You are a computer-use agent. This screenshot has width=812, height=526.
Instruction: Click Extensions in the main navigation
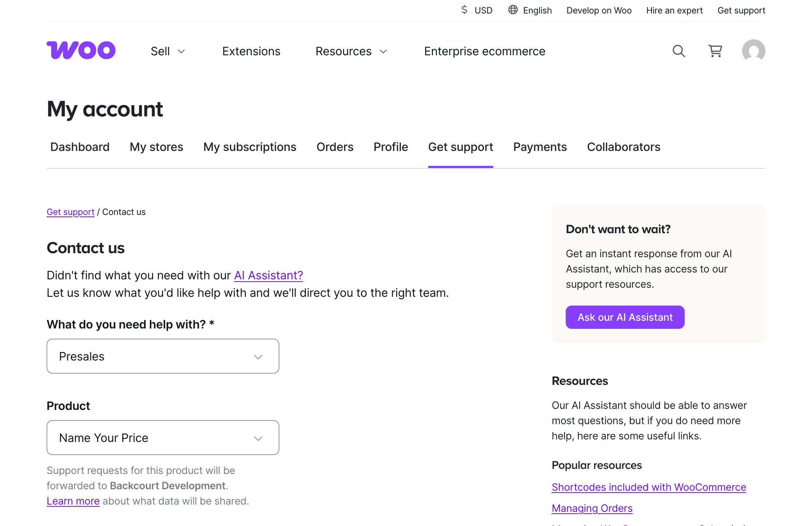pos(251,51)
